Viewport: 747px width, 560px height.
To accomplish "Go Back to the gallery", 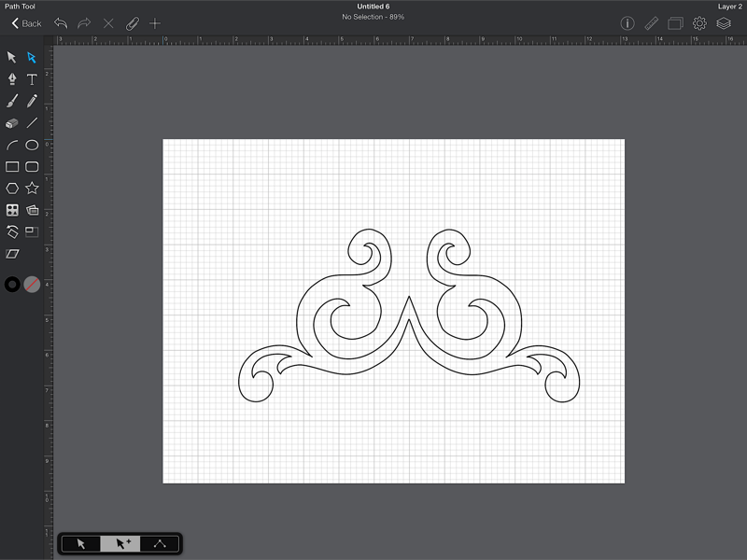I will coord(26,23).
